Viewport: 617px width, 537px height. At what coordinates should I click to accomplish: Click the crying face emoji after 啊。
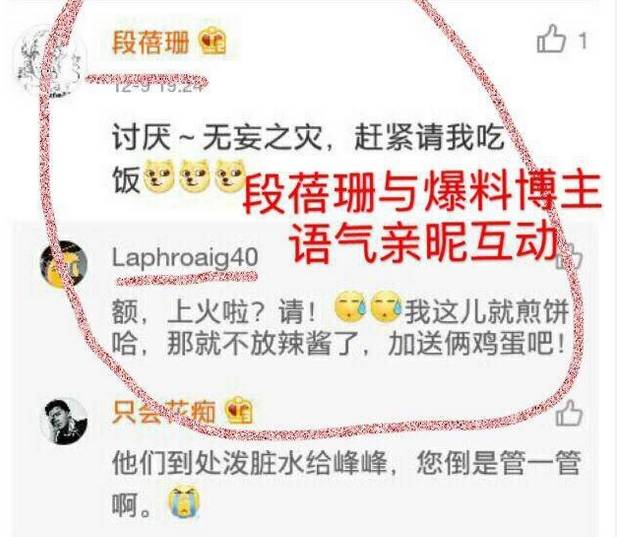coord(184,501)
